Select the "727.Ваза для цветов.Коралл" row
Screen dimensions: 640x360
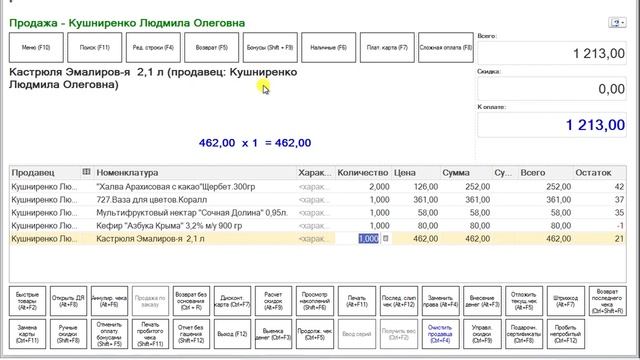[318, 200]
